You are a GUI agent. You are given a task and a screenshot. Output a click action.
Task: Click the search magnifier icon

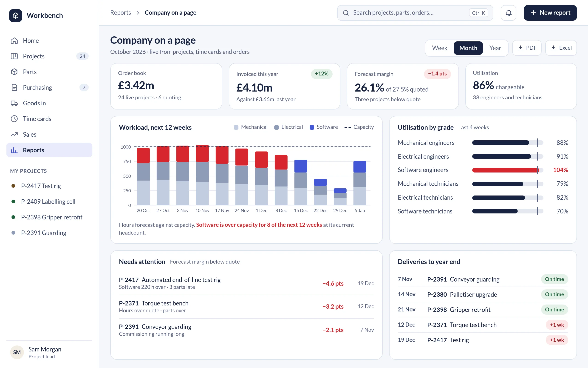346,13
